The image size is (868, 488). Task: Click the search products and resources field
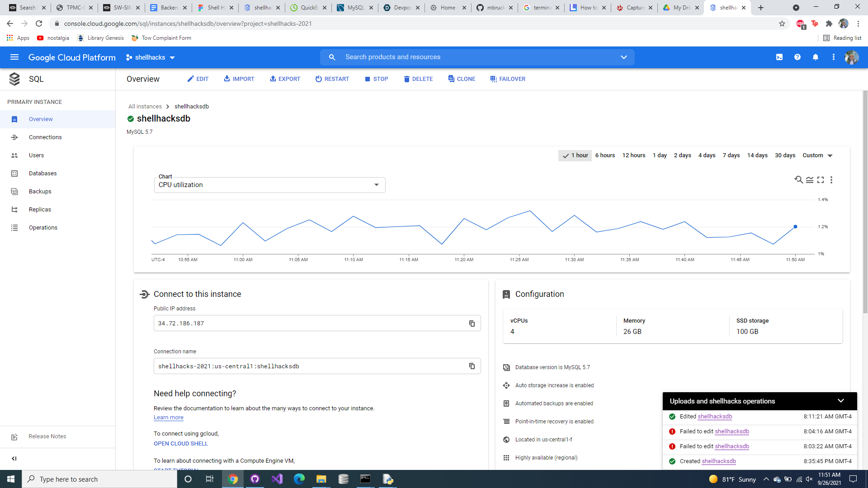(477, 57)
